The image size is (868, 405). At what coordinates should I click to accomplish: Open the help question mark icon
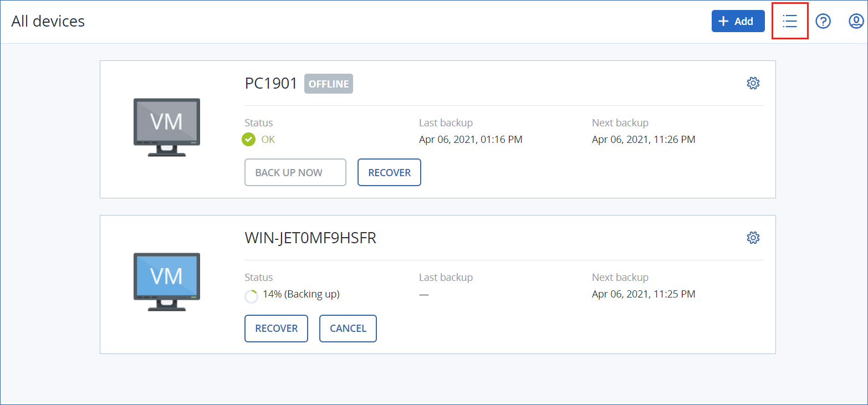click(823, 22)
